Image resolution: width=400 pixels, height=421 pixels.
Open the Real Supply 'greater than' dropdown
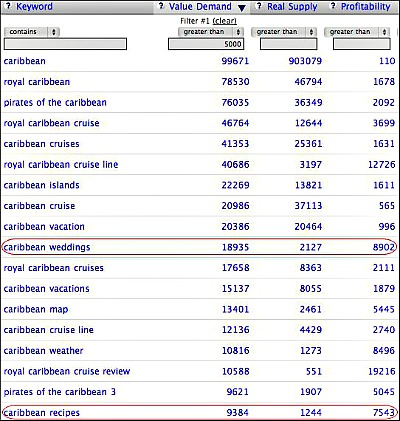[284, 32]
